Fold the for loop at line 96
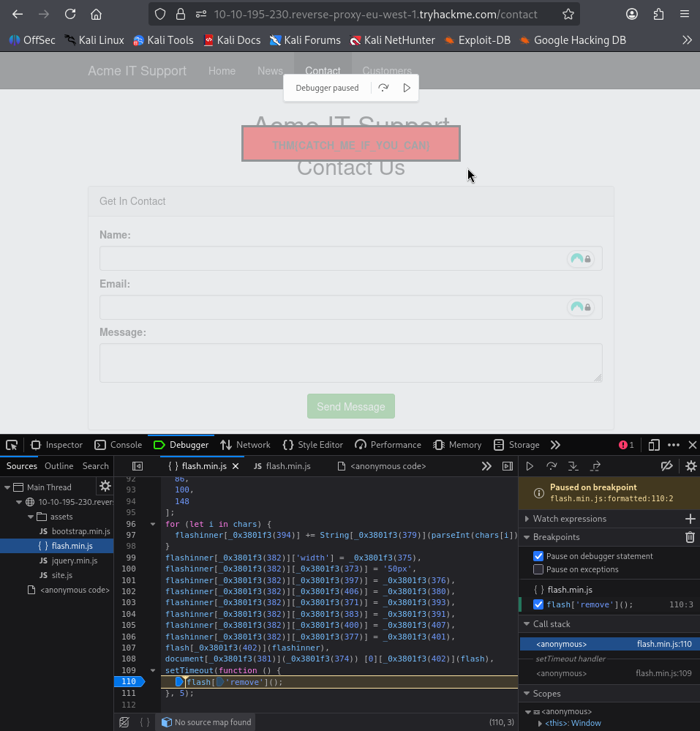The image size is (700, 731). (x=153, y=524)
